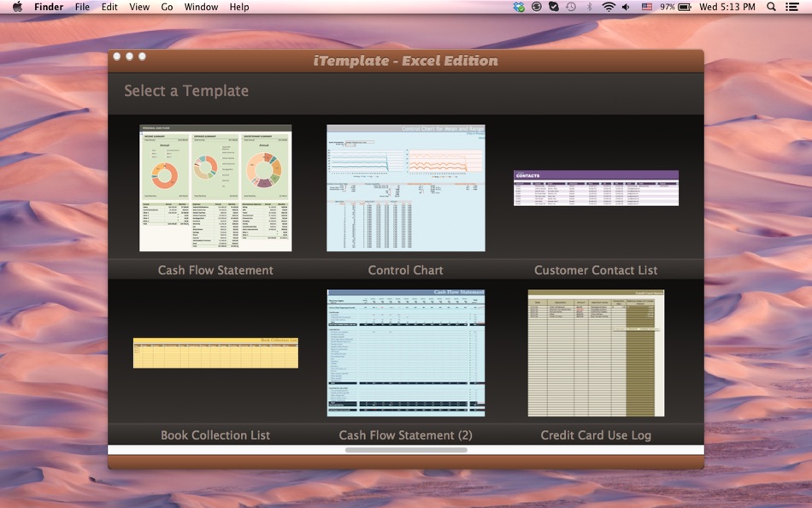Screen dimensions: 812x508
Task: Click the horizontal scrollbar thumb
Action: point(406,450)
